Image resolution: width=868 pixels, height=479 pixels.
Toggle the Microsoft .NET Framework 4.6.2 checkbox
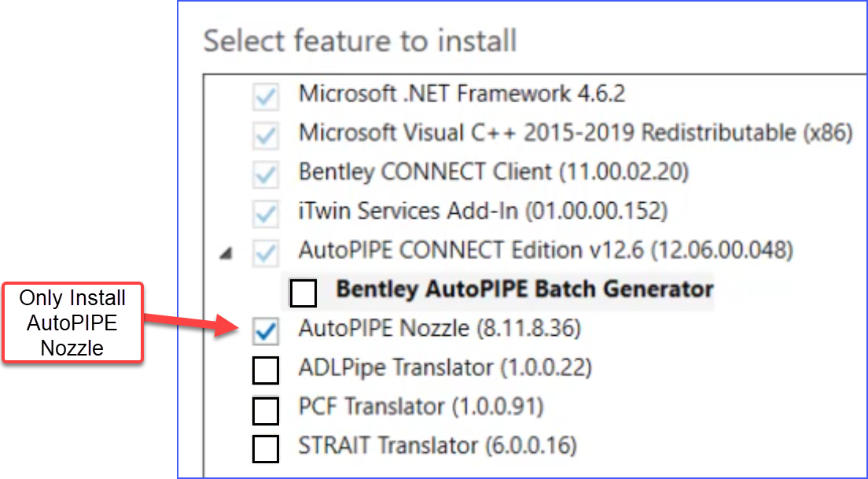267,98
